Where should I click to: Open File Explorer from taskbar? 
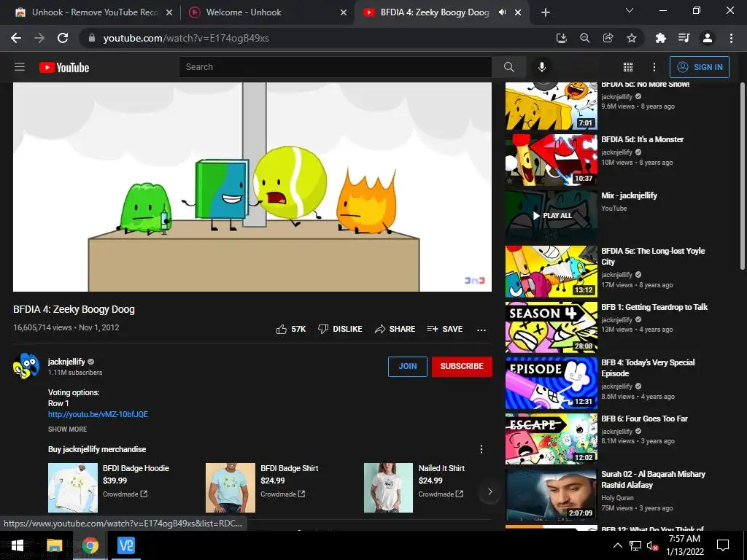point(54,545)
